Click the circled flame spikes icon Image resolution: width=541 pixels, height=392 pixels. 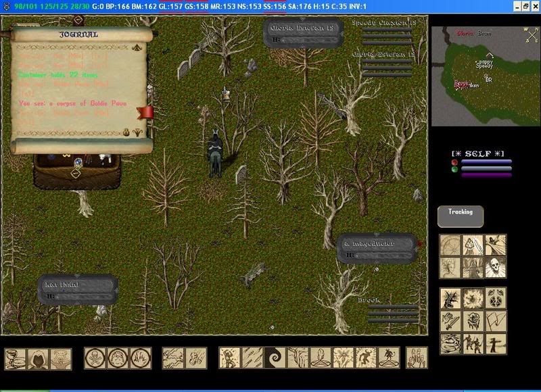tap(141, 358)
